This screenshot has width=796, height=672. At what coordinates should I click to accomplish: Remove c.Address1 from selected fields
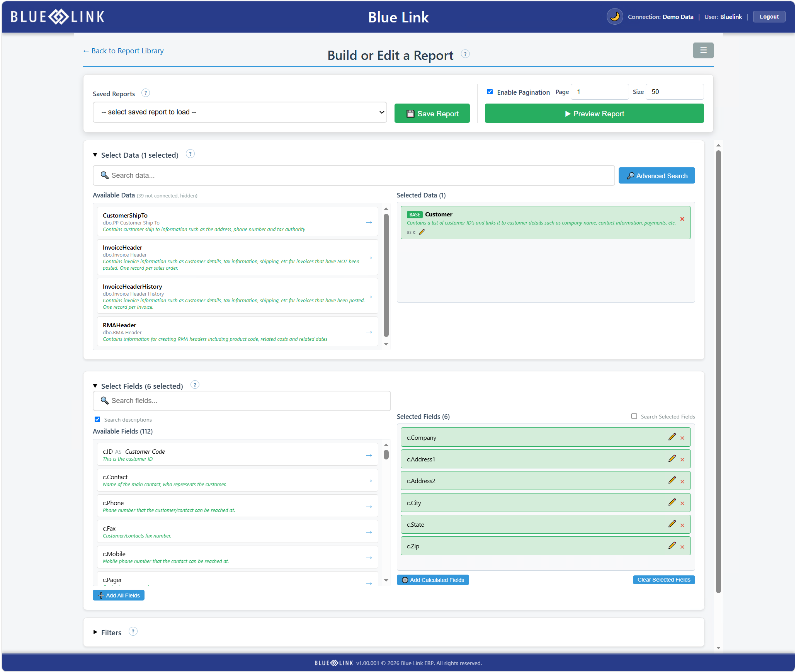[682, 460]
